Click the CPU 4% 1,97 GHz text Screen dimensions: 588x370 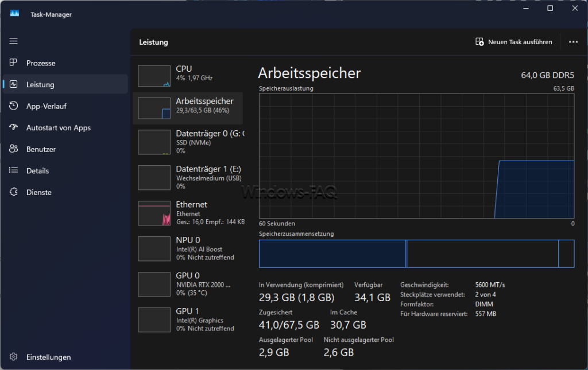[x=194, y=78]
